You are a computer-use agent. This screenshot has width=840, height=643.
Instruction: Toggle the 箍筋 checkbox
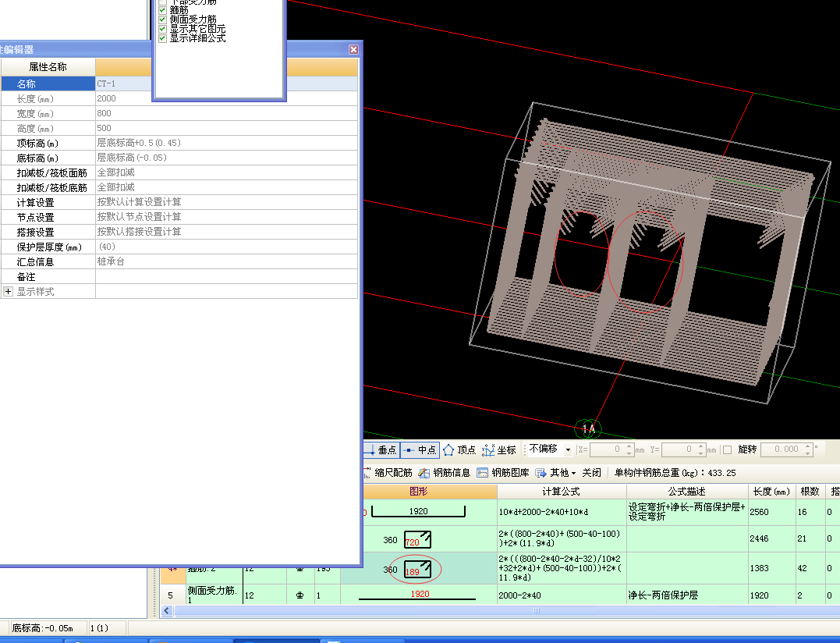point(162,9)
